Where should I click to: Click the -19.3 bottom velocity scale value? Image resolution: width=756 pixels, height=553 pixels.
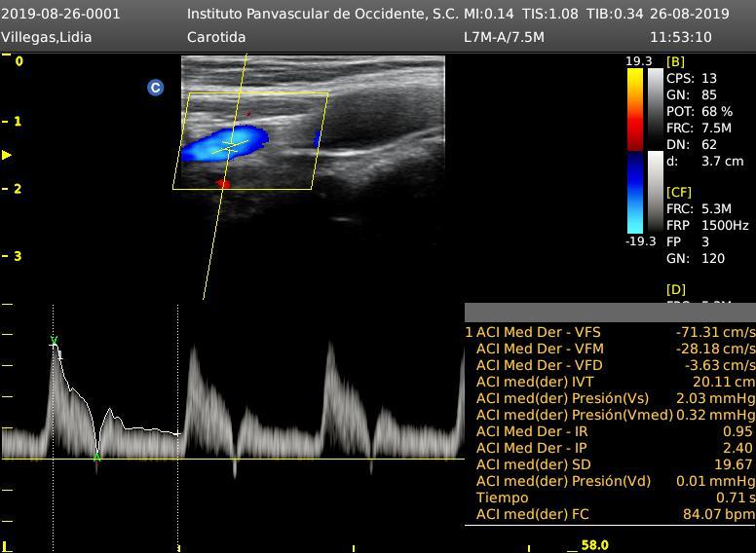(641, 240)
